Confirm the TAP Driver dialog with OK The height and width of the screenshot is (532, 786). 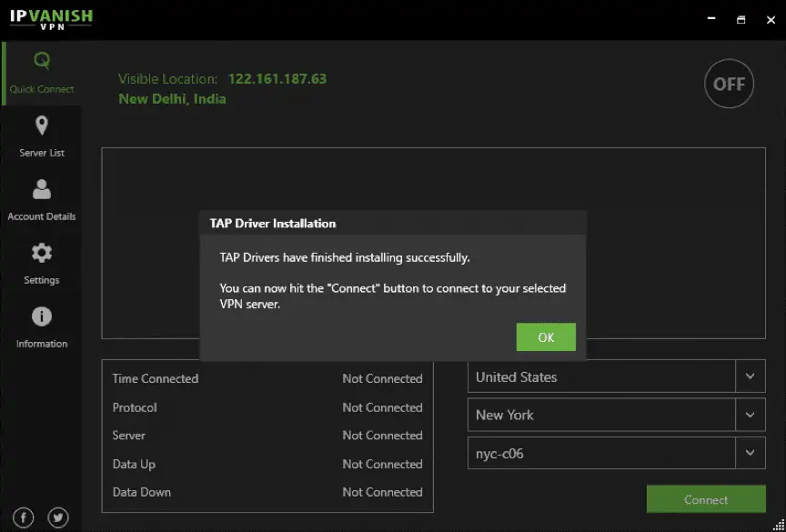[546, 337]
